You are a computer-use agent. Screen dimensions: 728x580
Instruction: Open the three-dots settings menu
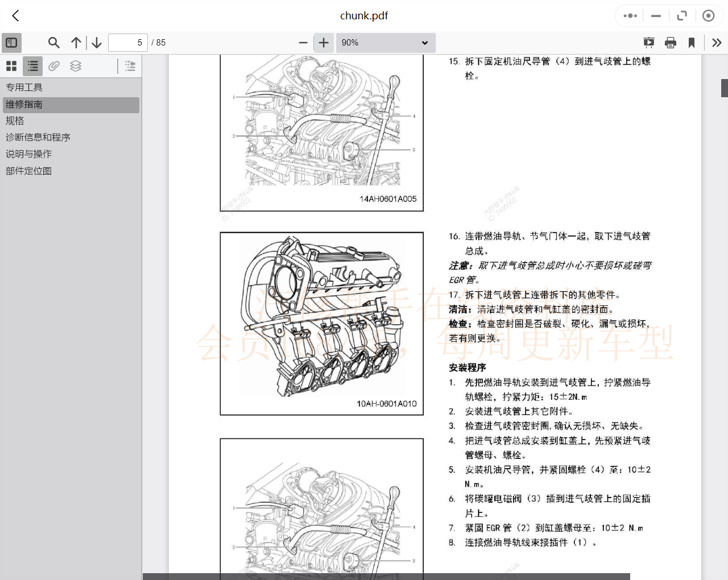click(x=630, y=16)
